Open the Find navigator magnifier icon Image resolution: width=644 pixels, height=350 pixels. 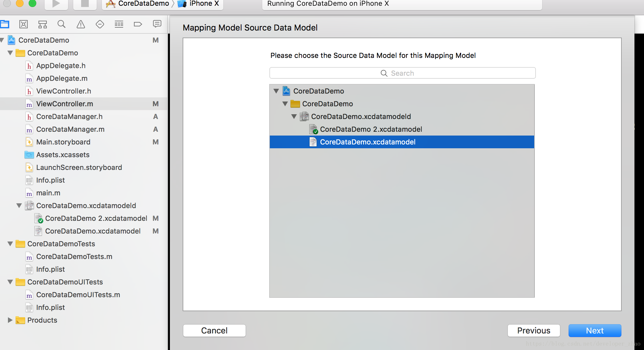pyautogui.click(x=61, y=24)
